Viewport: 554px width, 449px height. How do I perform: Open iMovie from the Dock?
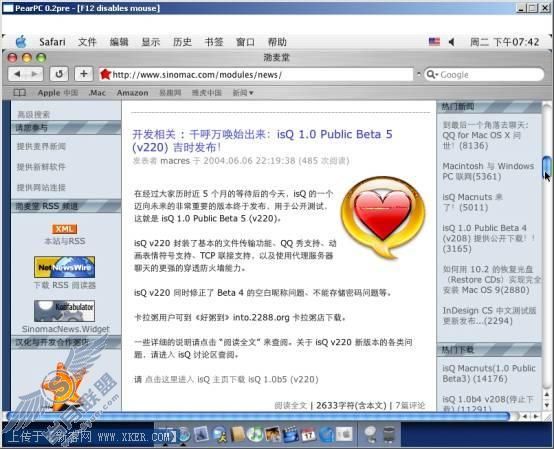click(x=290, y=434)
